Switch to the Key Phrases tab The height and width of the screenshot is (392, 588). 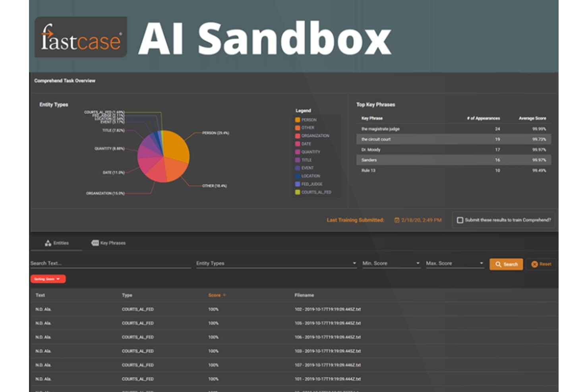tap(108, 243)
